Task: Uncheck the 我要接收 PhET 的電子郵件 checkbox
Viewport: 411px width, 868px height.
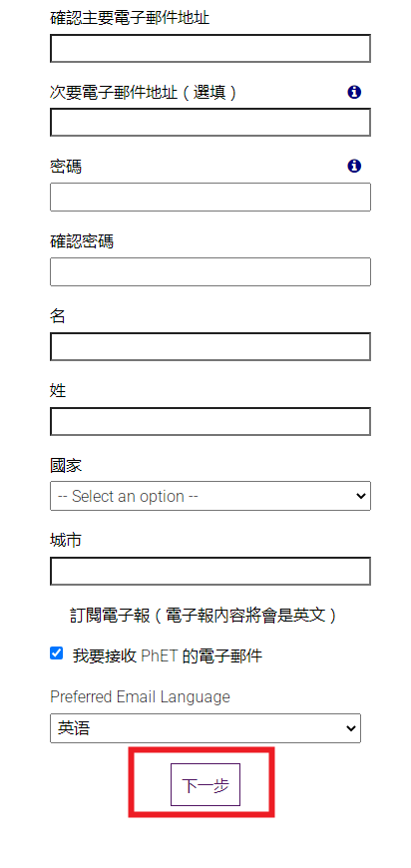Action: (x=57, y=653)
